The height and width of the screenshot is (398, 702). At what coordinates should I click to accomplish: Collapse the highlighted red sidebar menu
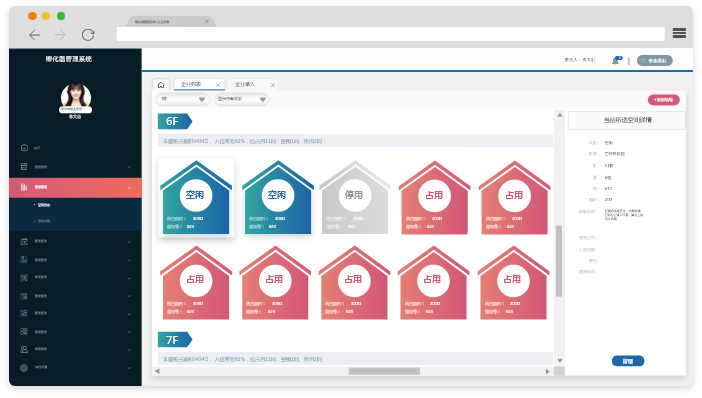129,188
